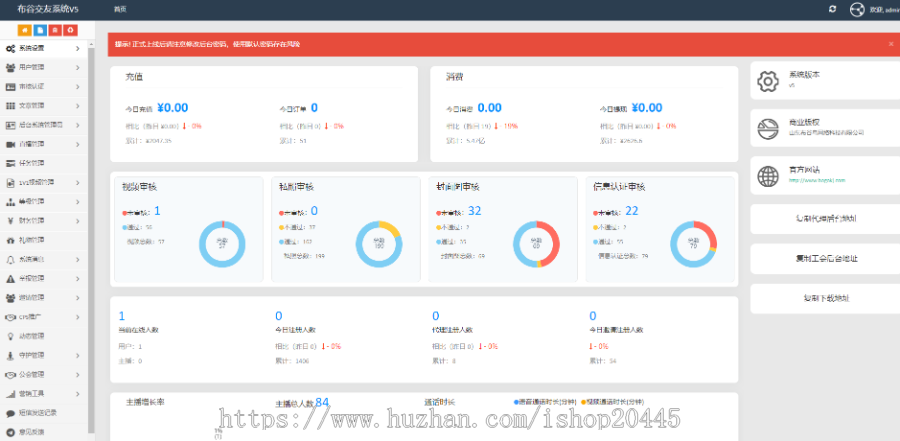Click the bell icon beside 系统消息
The height and width of the screenshot is (441, 900).
pyautogui.click(x=10, y=260)
